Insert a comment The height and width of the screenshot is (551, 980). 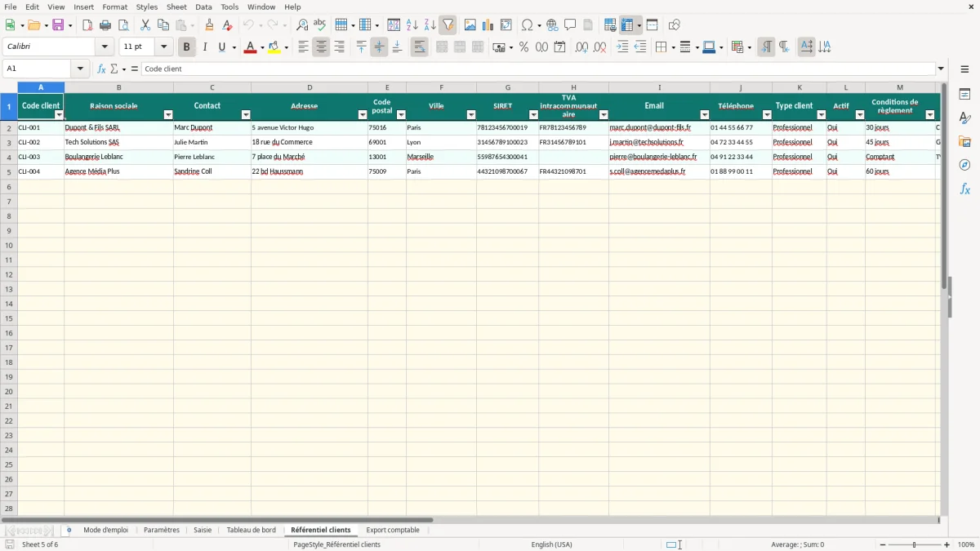(x=570, y=25)
